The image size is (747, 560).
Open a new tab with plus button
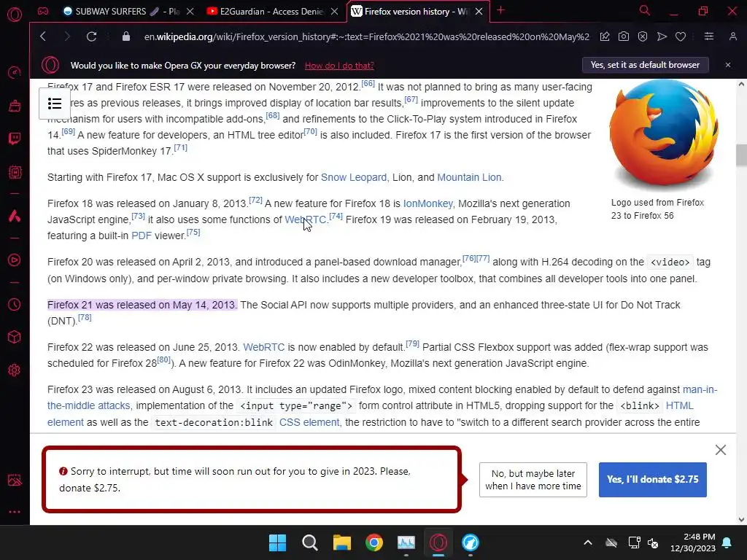[500, 10]
